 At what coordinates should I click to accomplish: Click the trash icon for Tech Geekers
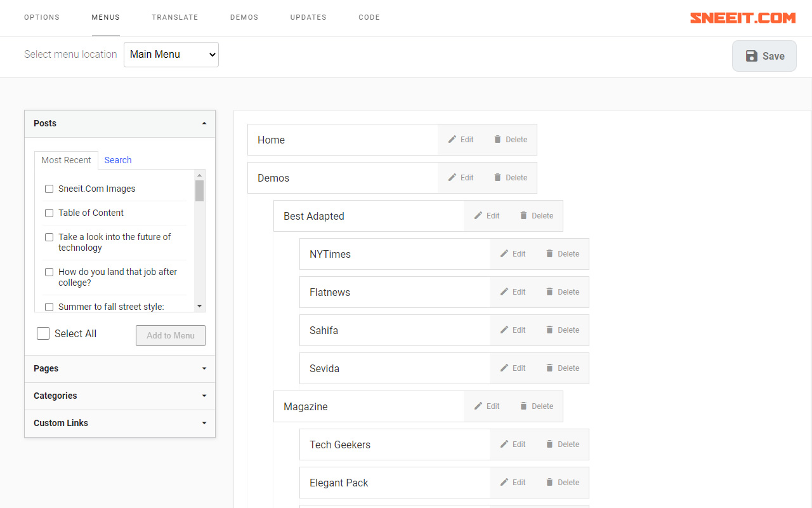(x=549, y=444)
